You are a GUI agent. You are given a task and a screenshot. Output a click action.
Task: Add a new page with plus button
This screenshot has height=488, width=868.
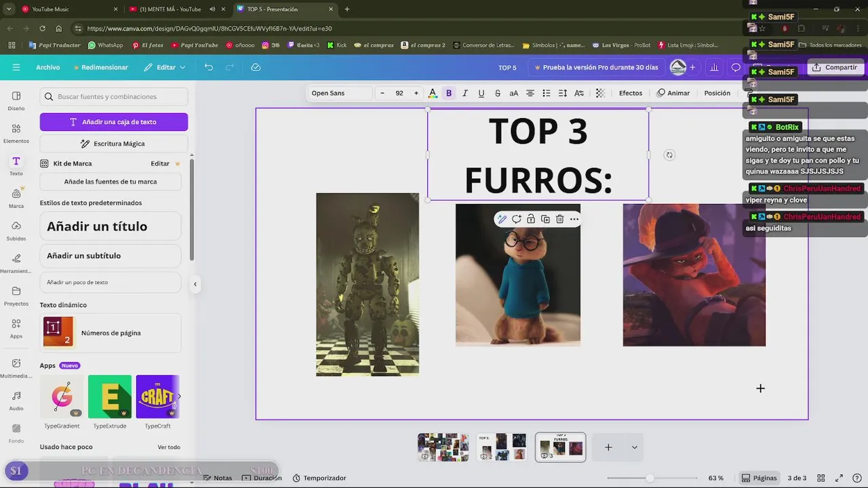[608, 447]
